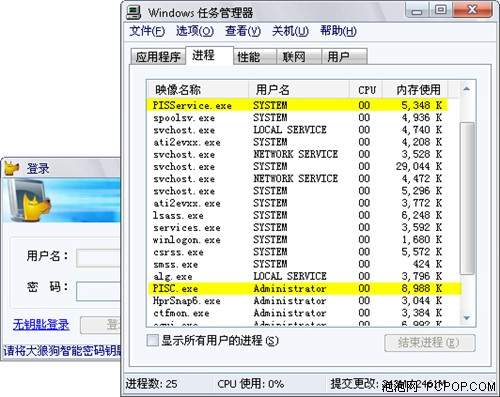Select ati2evxx.exe row using 4,208 K
500x397 pixels.
pos(298,142)
